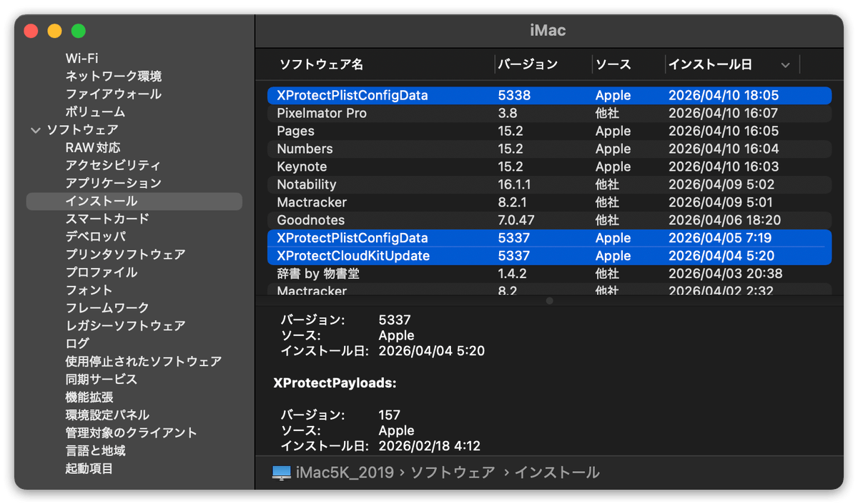This screenshot has width=858, height=504.
Task: Collapse the ソフトウェア sidebar section
Action: click(36, 130)
